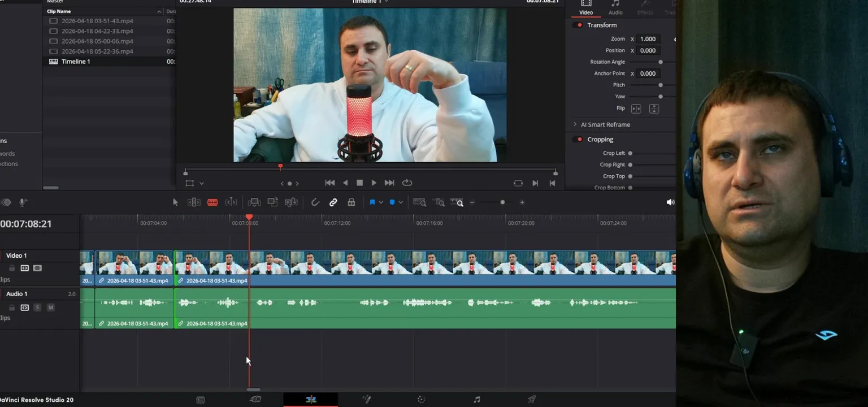Switch to the inspector Video tab

(x=586, y=8)
